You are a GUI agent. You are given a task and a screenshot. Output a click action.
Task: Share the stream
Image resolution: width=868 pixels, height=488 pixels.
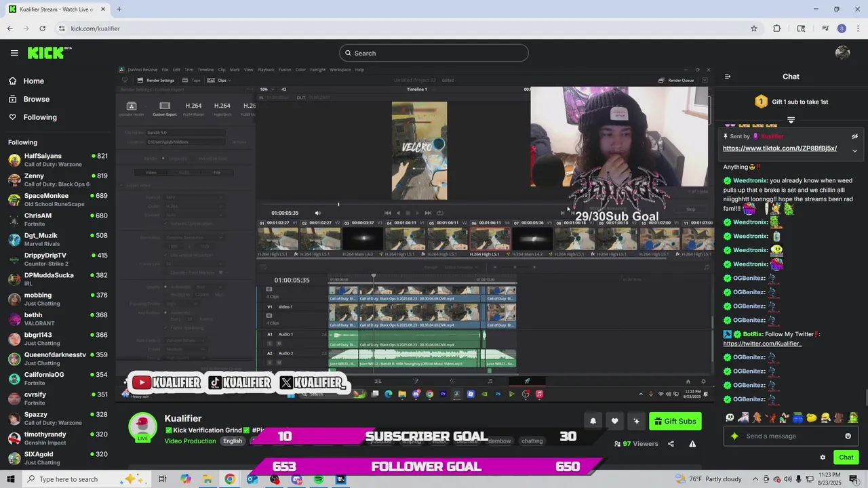[671, 444]
